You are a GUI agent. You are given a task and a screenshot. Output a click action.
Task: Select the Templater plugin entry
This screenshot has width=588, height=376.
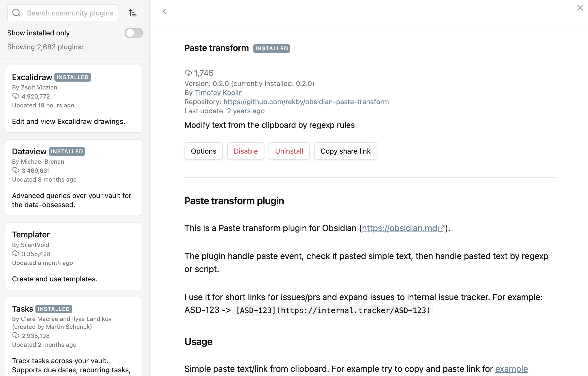(74, 256)
